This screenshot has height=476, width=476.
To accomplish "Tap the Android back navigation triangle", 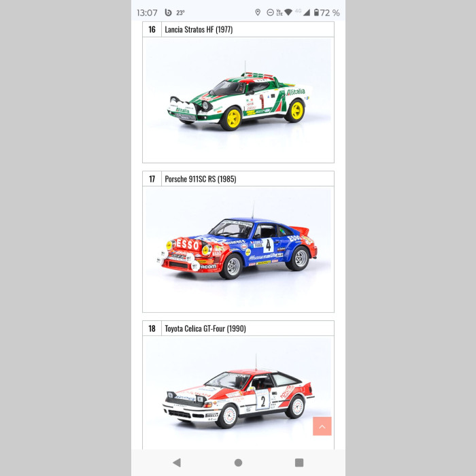I will (177, 462).
